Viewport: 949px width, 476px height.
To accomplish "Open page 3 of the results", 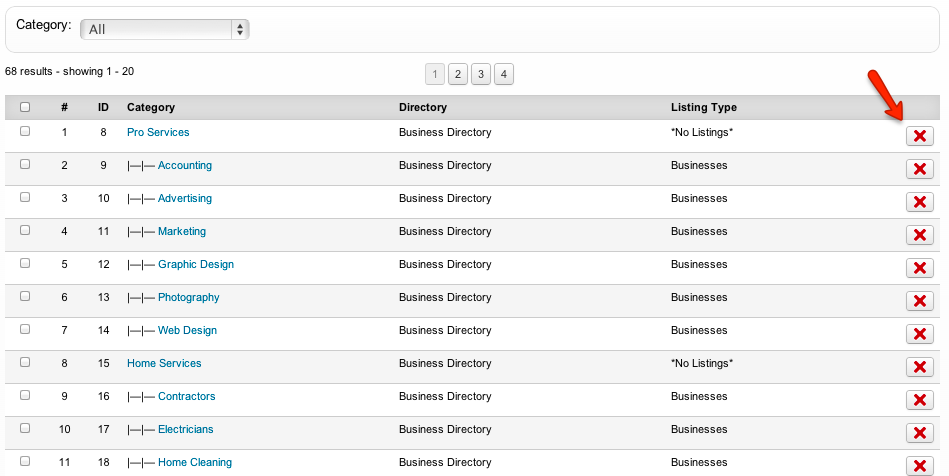I will pyautogui.click(x=481, y=74).
